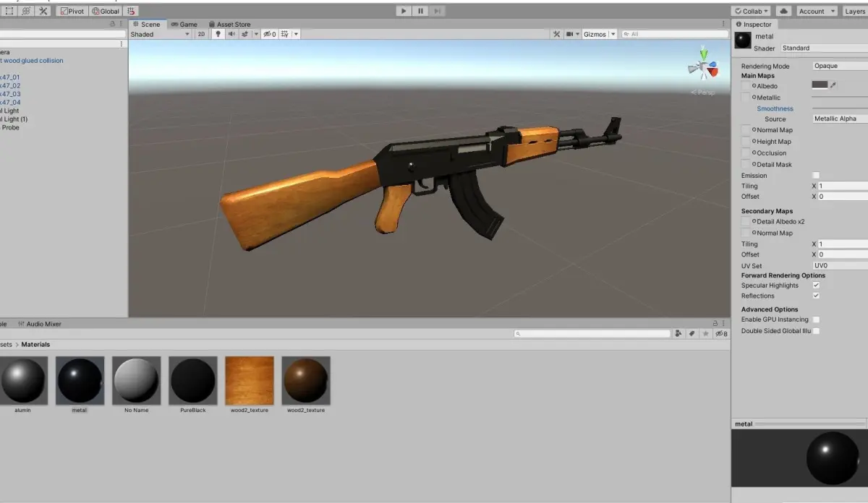The width and height of the screenshot is (868, 503).
Task: Select the PureBlack material thumbnail
Action: [193, 380]
